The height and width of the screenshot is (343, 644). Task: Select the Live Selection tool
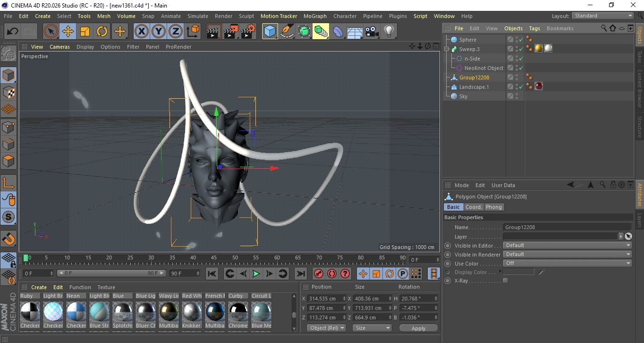51,32
